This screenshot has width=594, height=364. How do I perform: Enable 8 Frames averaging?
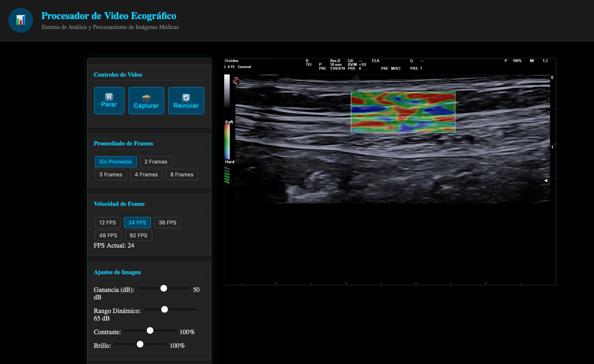coord(182,175)
